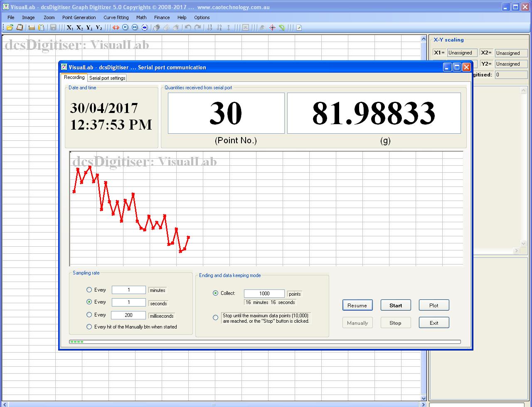Select the Every milliseconds sampling option

click(x=89, y=315)
